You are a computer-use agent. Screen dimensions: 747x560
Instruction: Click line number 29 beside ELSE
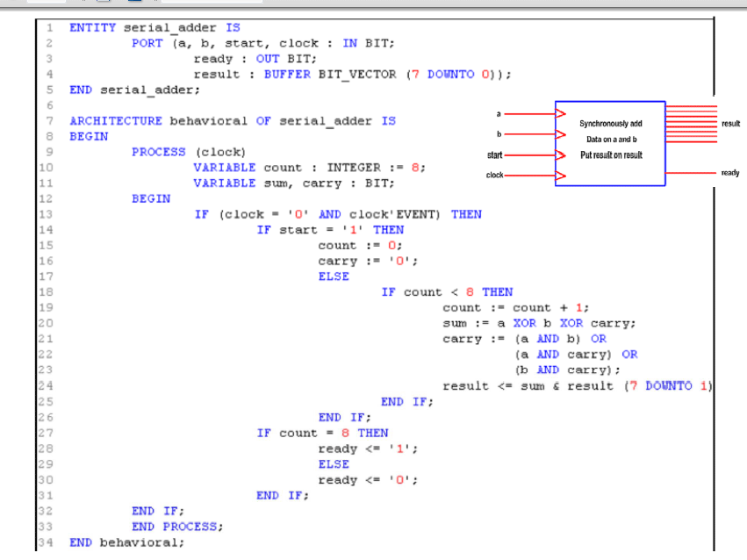click(47, 464)
